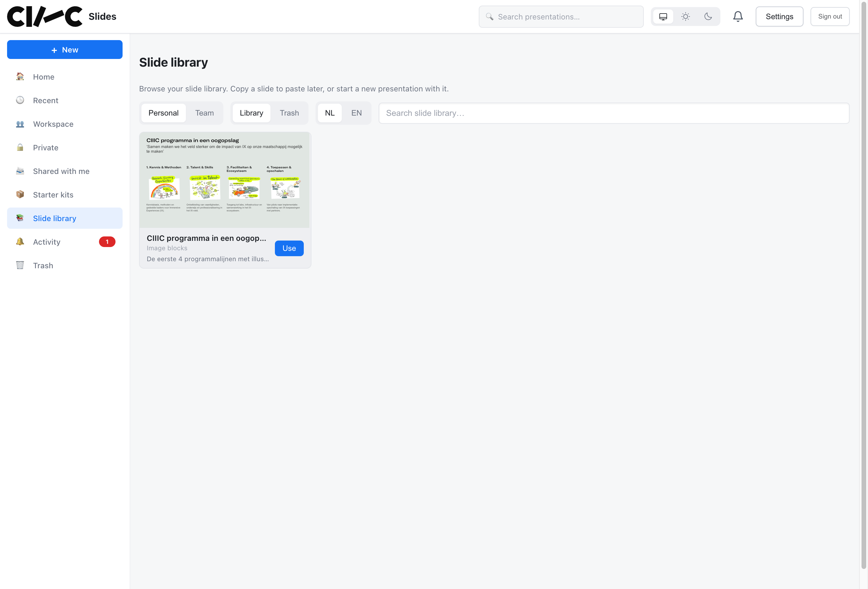The image size is (868, 589).
Task: Open Home in the sidebar
Action: [x=65, y=77]
